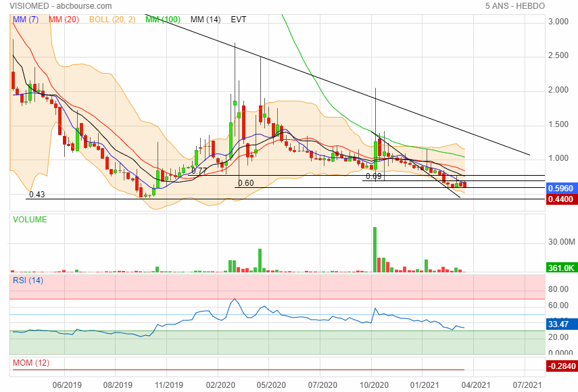This screenshot has width=578, height=392.
Task: Click the RSI (14) panel label
Action: (x=28, y=280)
